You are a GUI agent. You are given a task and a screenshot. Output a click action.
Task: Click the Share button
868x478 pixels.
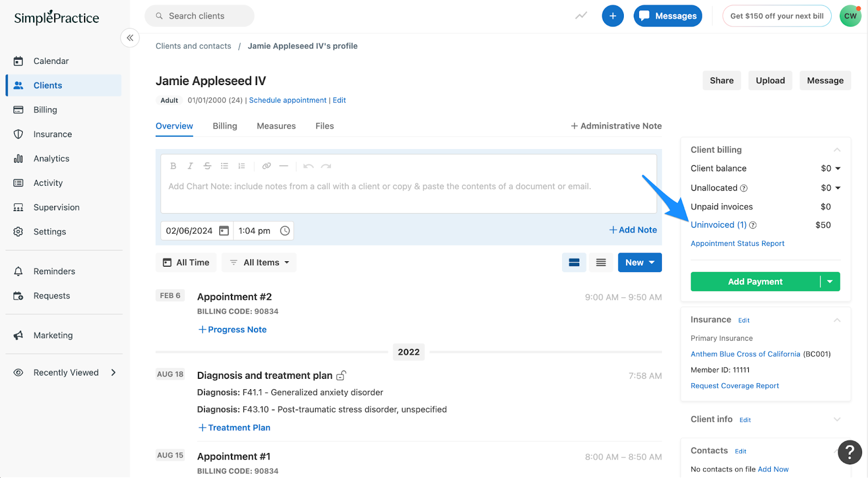click(722, 81)
